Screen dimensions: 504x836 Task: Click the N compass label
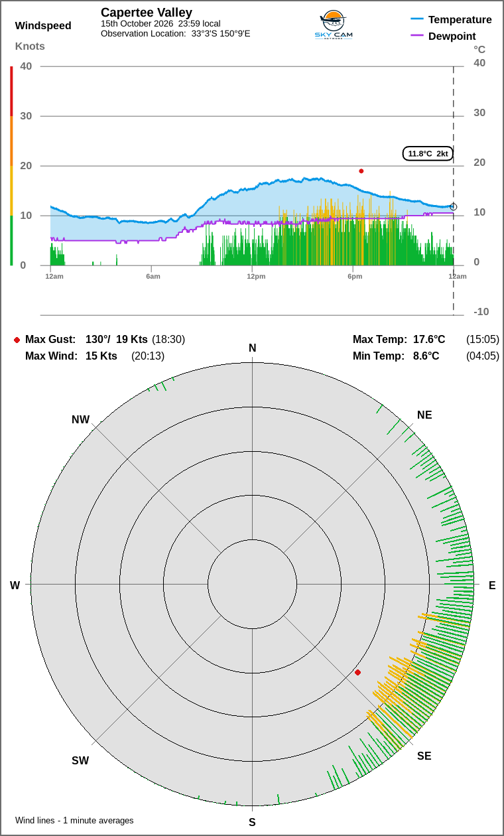[252, 348]
